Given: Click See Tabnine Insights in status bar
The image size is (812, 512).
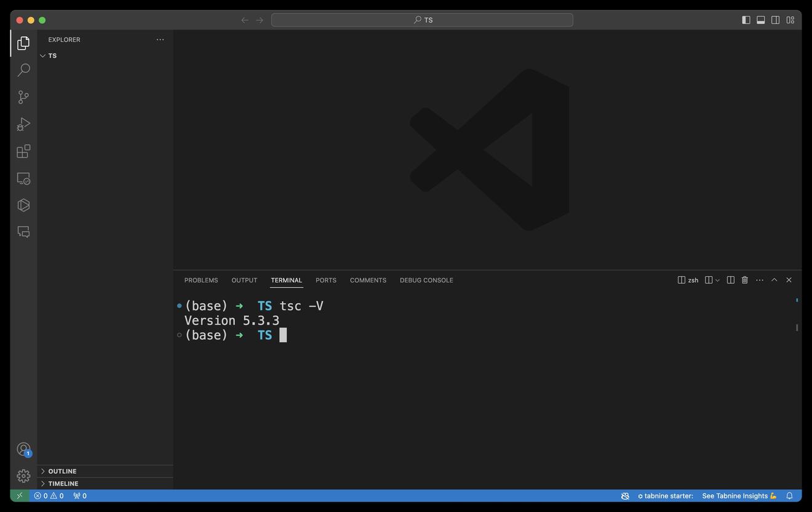Looking at the screenshot, I should 739,496.
